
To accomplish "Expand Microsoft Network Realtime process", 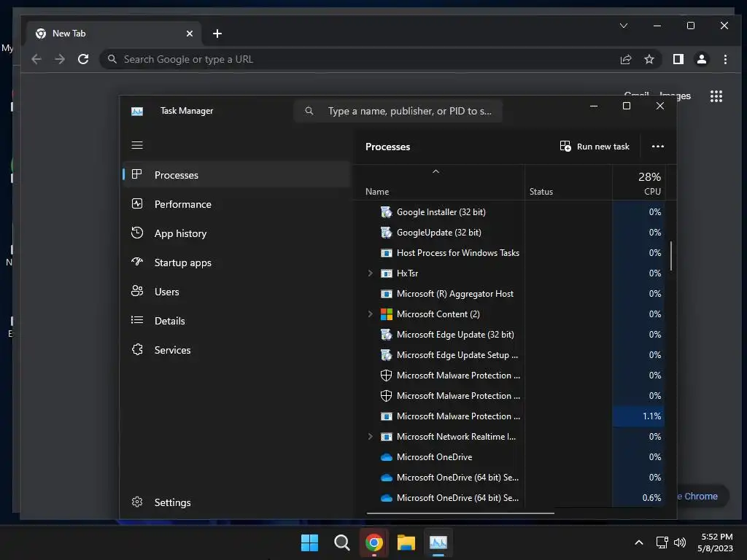I will coord(370,437).
